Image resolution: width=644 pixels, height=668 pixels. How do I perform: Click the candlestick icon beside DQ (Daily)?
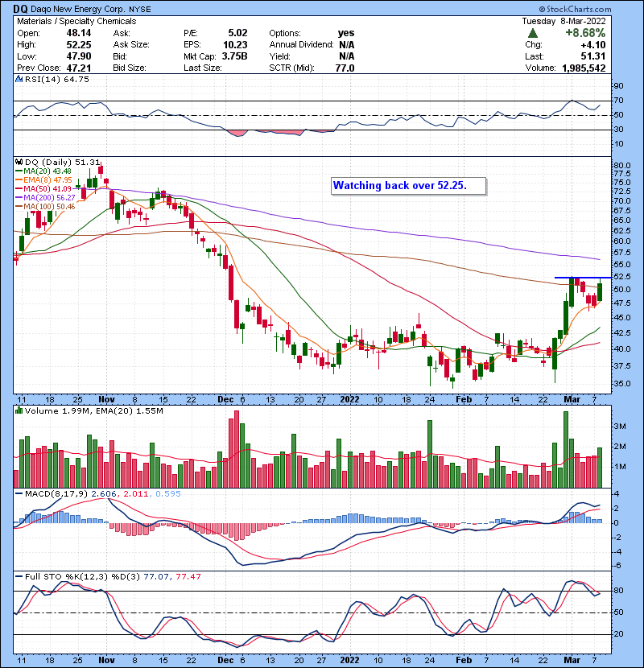[19, 163]
